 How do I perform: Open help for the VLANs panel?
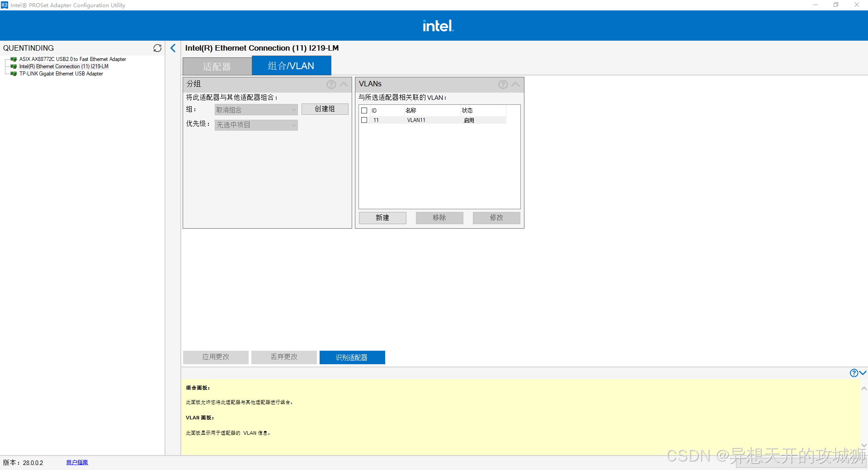[503, 84]
